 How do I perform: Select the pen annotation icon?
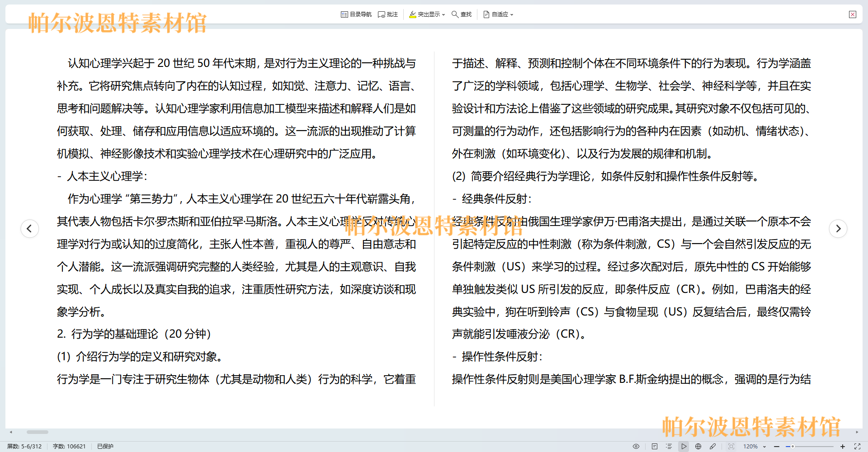(713, 446)
